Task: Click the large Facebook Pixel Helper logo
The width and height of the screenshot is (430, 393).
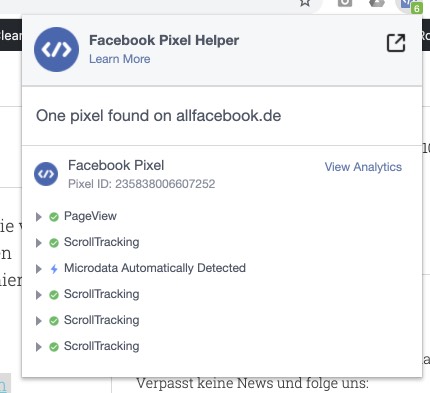Action: pyautogui.click(x=56, y=49)
